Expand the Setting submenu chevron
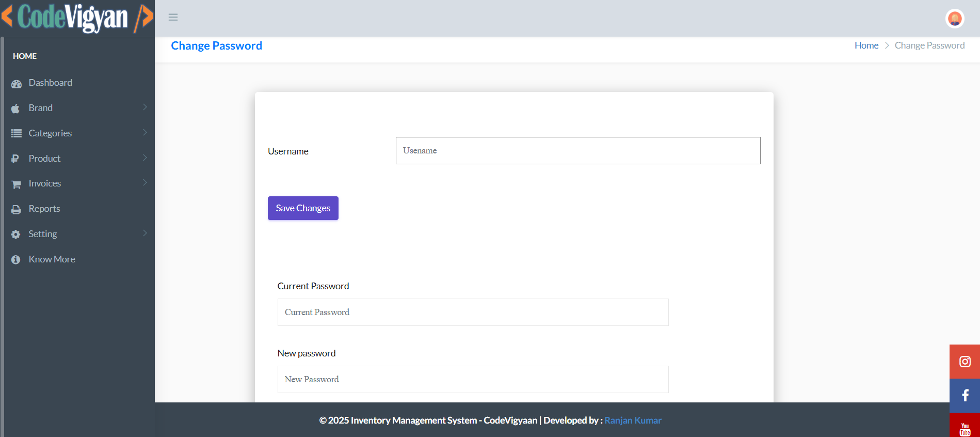 pyautogui.click(x=145, y=233)
